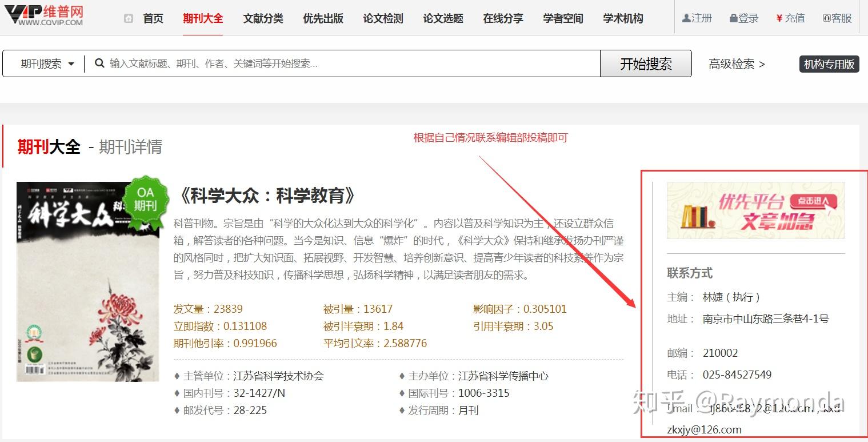Click the 注册 user icon
Screen dimensions: 868x442
point(686,18)
